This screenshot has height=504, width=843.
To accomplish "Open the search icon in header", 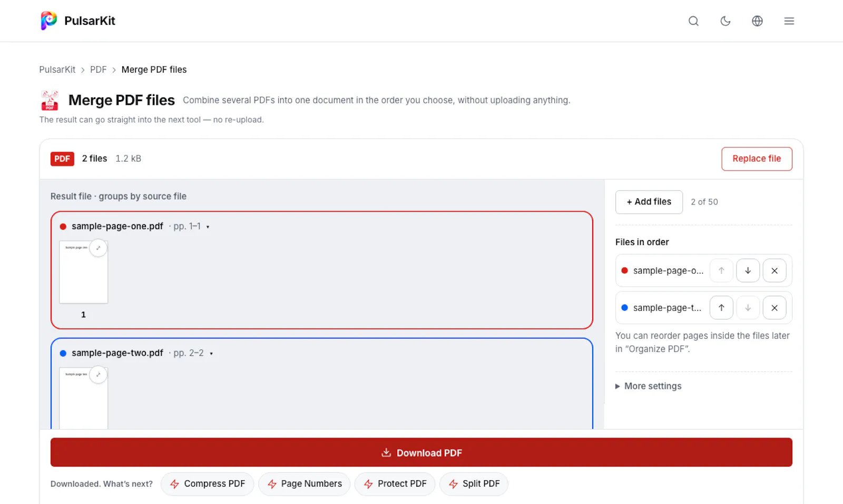I will tap(693, 21).
